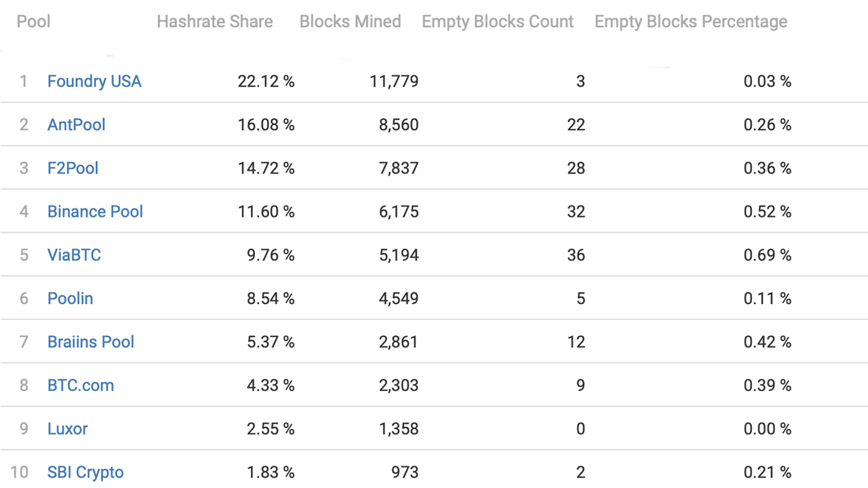Screen dimensions: 868x488
Task: Click the SBI Crypto link
Action: (85, 472)
